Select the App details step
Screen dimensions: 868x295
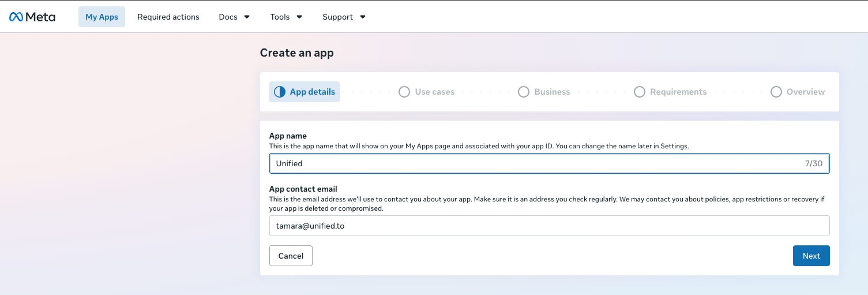305,92
